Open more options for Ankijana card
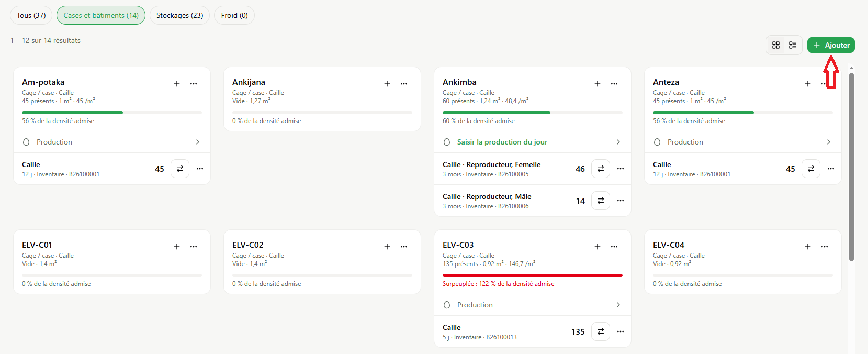 (404, 84)
